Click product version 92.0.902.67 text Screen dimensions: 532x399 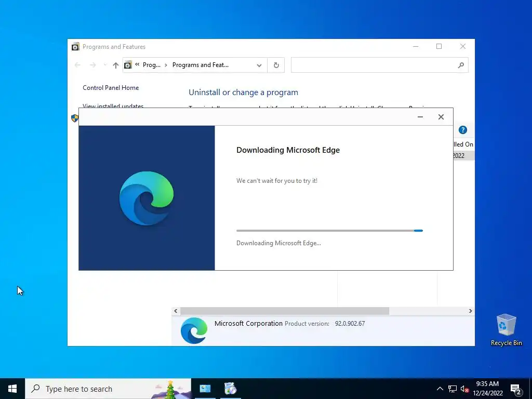tap(350, 324)
